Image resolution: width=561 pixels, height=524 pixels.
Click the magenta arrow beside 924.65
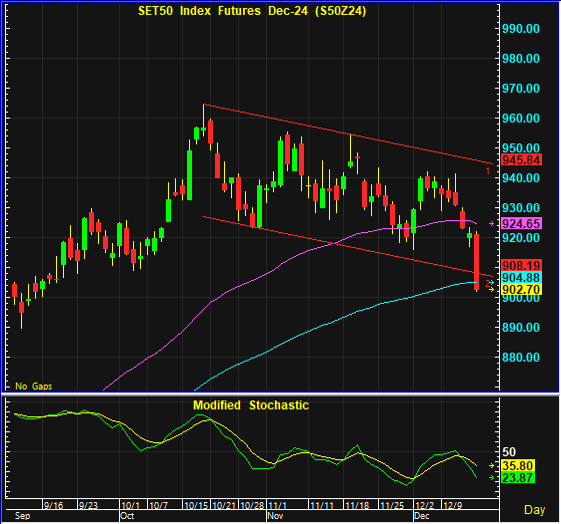click(x=492, y=224)
